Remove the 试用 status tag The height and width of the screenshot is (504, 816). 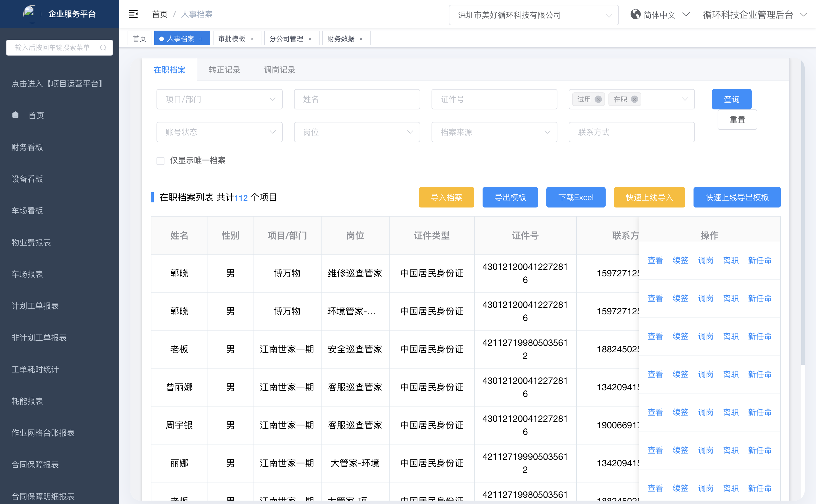click(x=598, y=99)
